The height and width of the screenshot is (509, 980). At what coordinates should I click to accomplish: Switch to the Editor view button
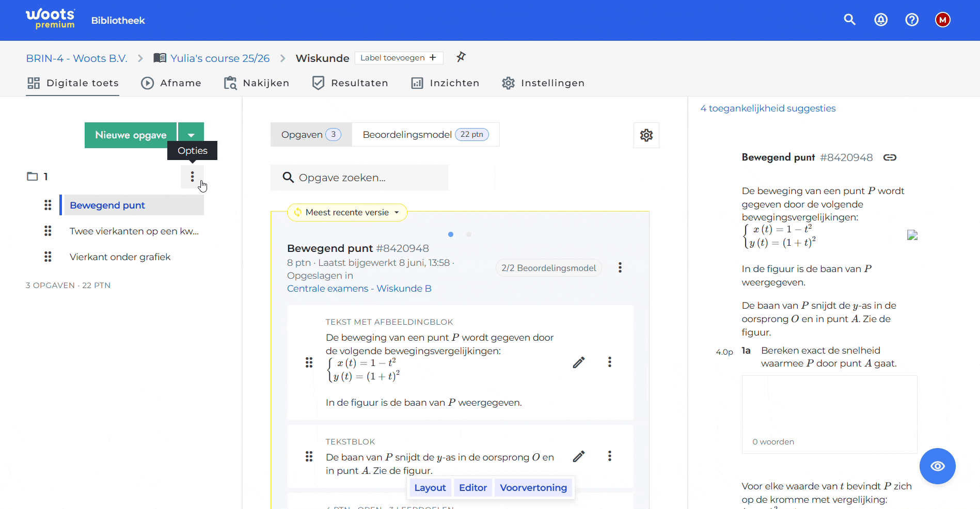473,488
